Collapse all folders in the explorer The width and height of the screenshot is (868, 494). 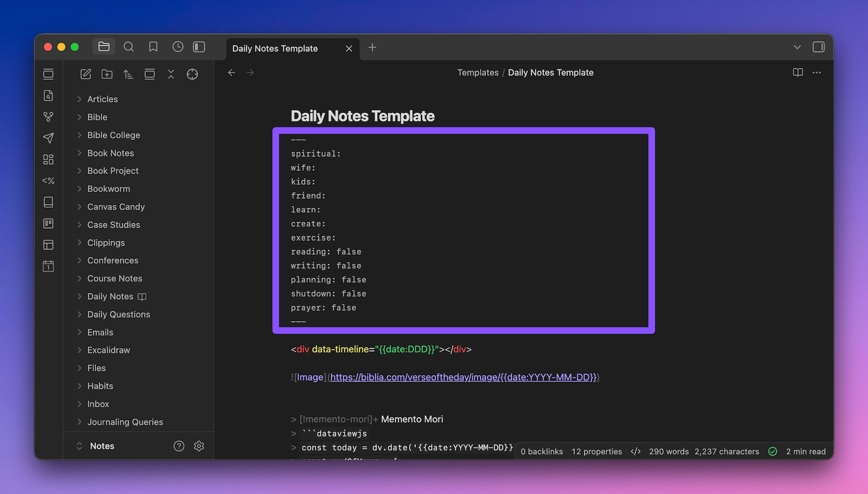click(171, 74)
